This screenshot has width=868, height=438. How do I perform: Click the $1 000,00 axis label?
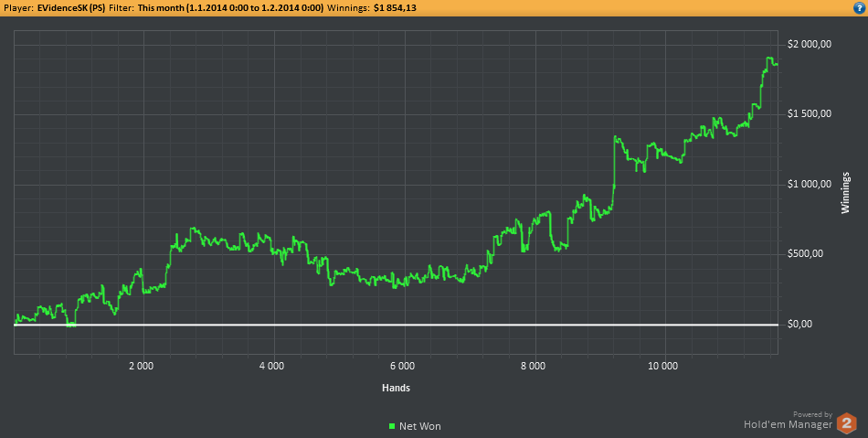810,185
